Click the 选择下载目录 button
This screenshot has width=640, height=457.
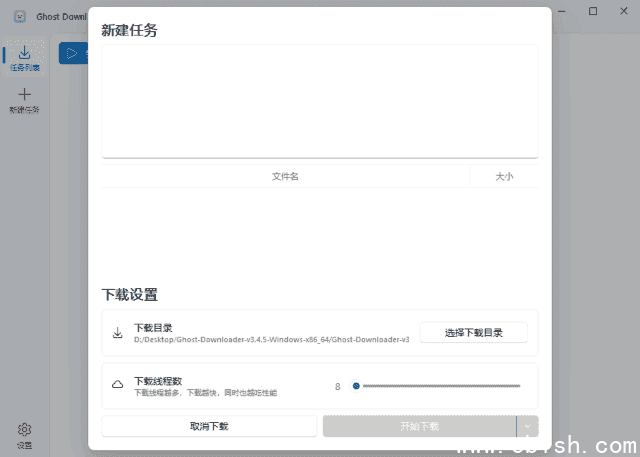[473, 333]
